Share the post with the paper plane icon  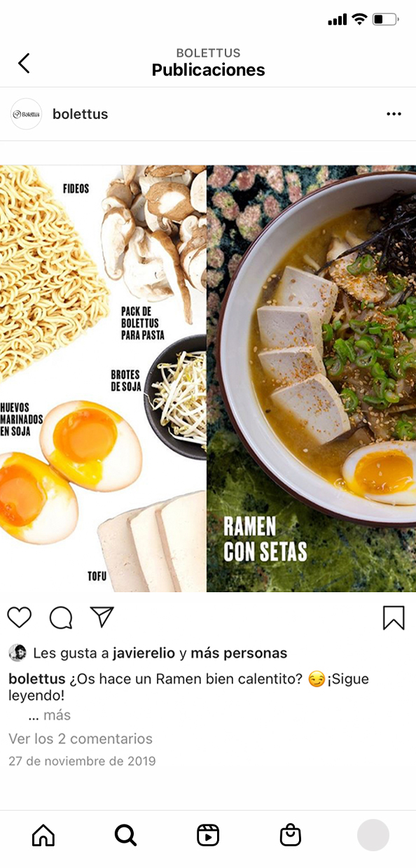click(102, 617)
